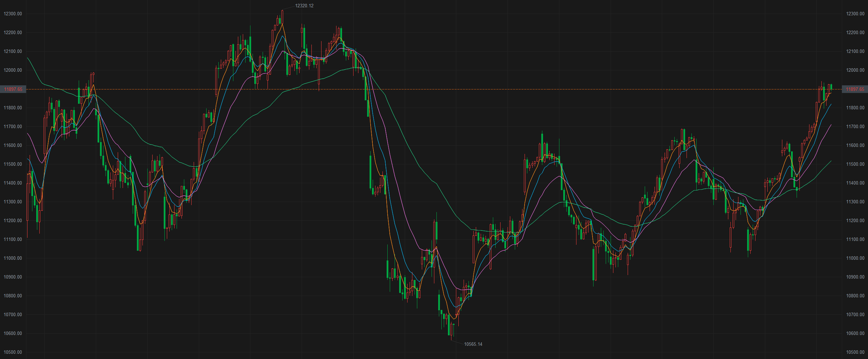Click the 10600.00 label on left price axis
The width and height of the screenshot is (868, 359).
point(13,333)
